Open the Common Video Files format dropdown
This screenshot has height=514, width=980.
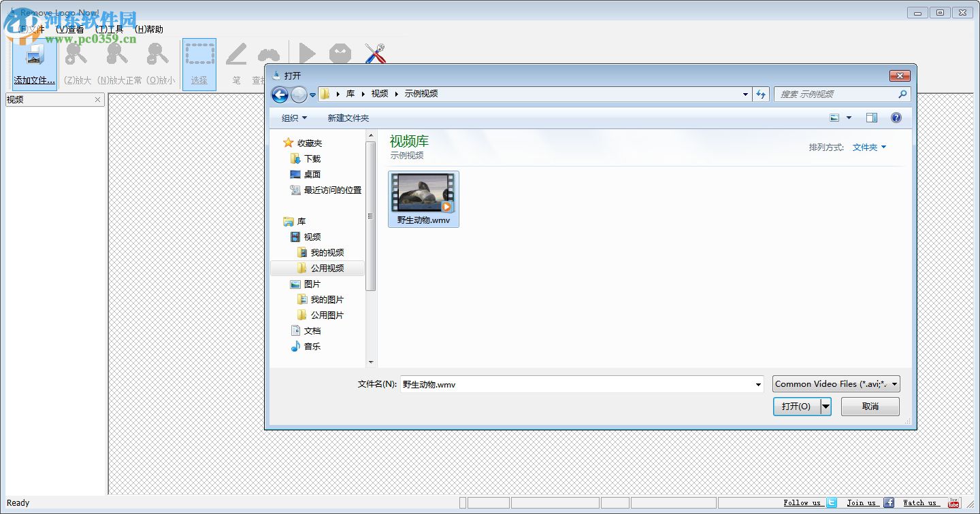click(x=836, y=383)
